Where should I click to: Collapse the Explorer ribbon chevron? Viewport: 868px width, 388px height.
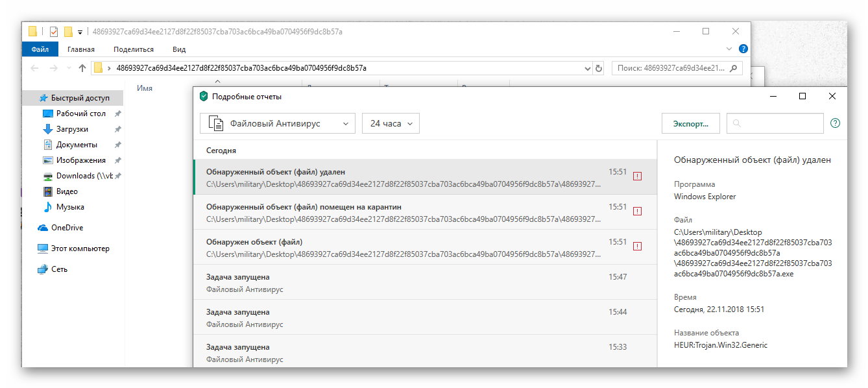[x=730, y=49]
